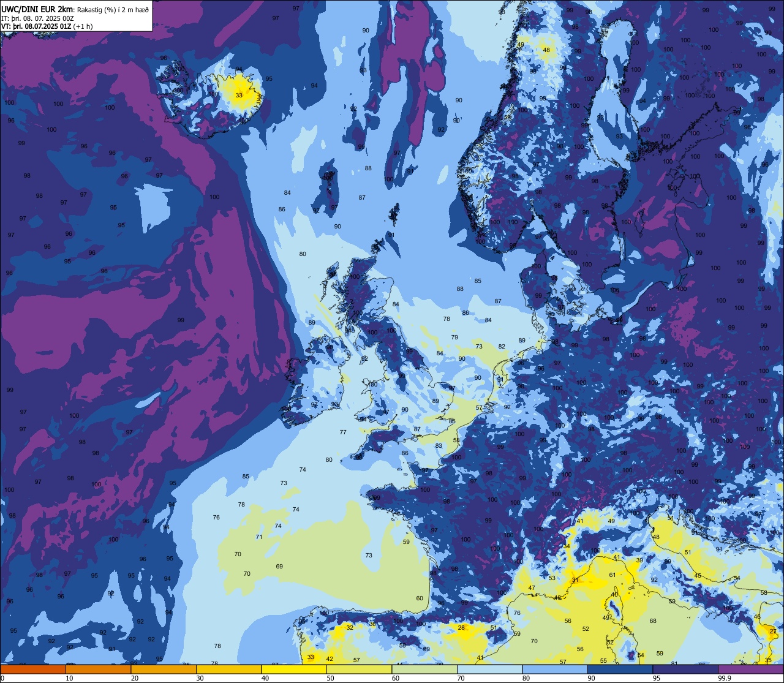Click the map value '45'
The width and height of the screenshot is (784, 683).
[x=698, y=575]
